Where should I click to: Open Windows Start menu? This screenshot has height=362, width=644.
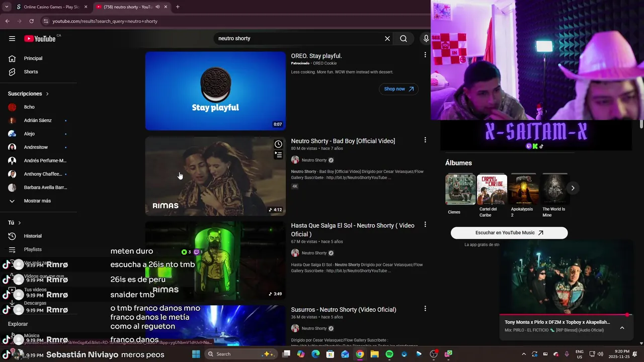[x=196, y=354]
